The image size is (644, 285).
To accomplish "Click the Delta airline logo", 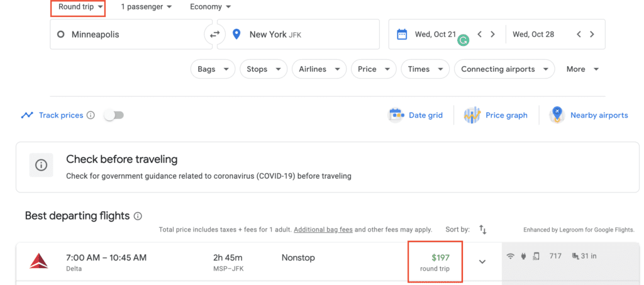I will click(x=38, y=262).
